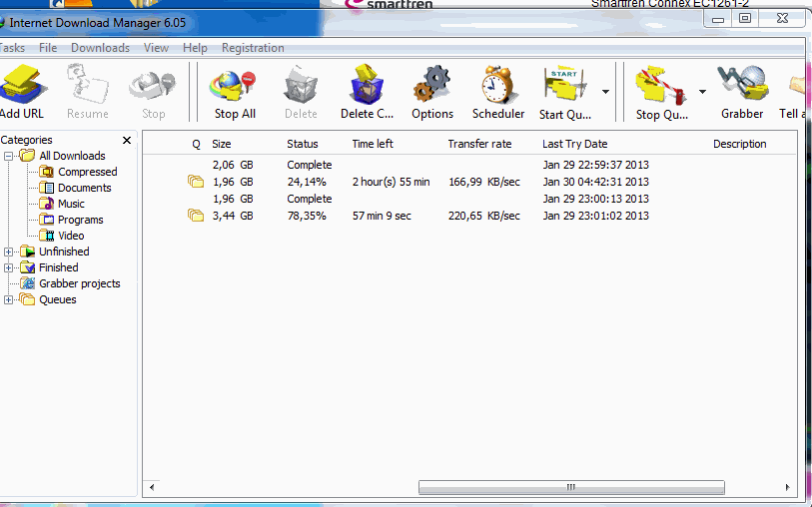This screenshot has width=812, height=507.
Task: Open the Tasks menu
Action: 12,48
